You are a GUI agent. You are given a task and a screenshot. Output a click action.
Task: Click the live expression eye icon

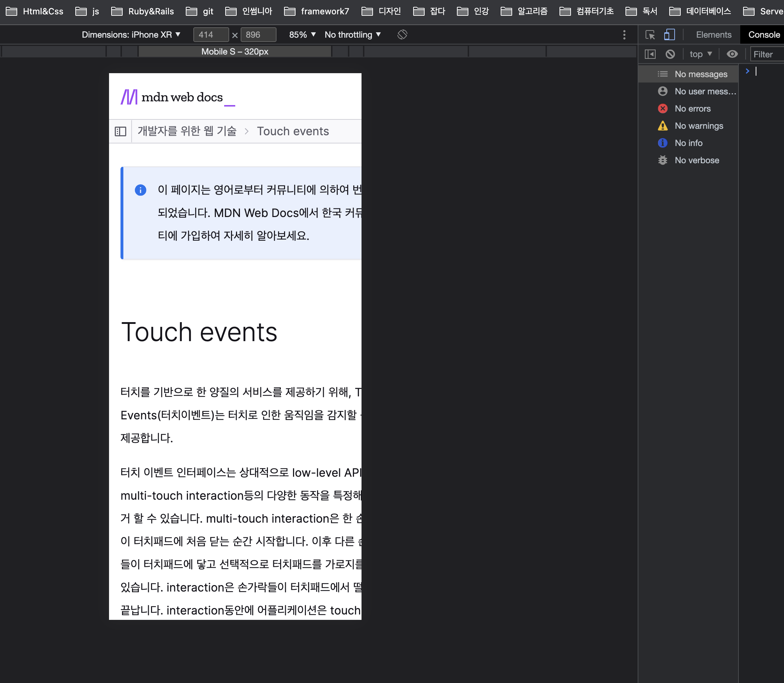click(732, 54)
